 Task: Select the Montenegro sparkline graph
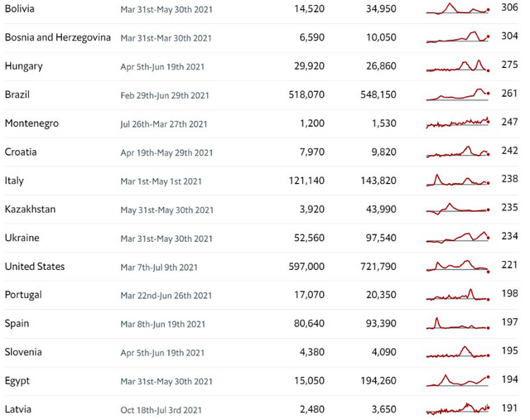click(x=458, y=123)
